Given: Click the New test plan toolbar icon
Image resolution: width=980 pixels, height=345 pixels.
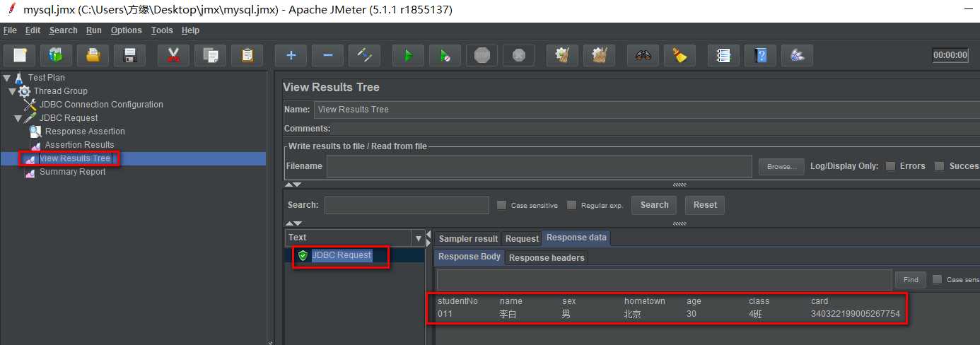Looking at the screenshot, I should (20, 55).
